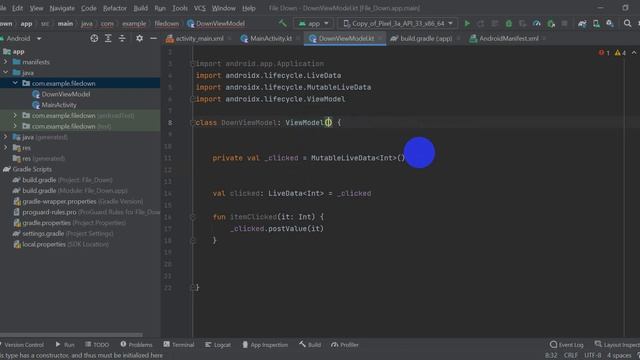Open the Edit menu
This screenshot has height=360, width=640.
(x=17, y=8)
